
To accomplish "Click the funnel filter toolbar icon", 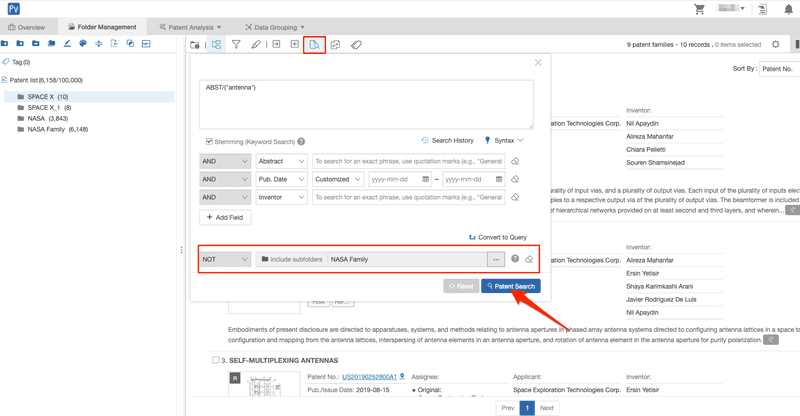I will click(x=236, y=44).
